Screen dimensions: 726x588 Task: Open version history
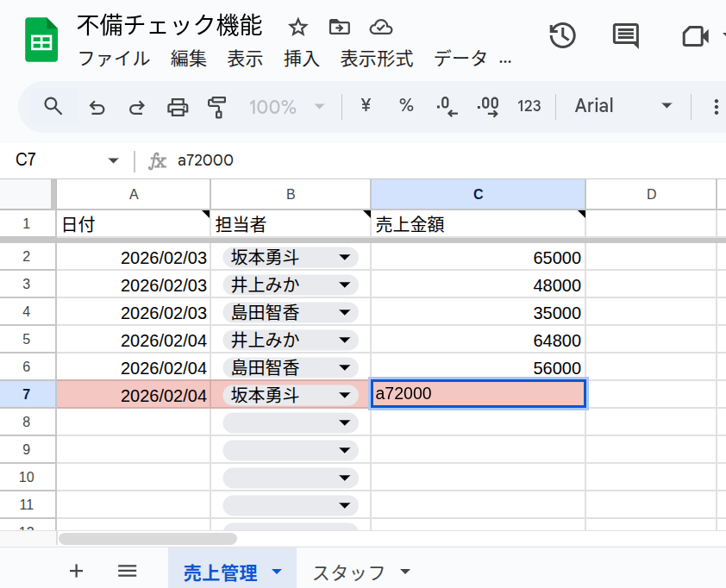[x=562, y=36]
